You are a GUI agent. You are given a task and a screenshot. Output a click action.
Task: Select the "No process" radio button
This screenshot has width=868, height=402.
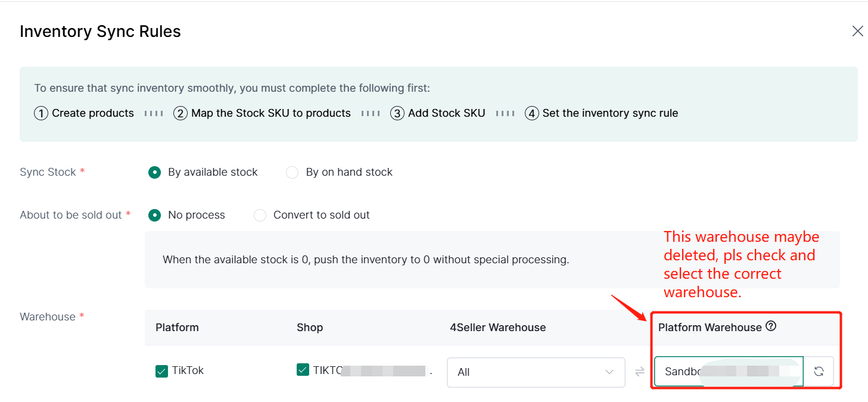click(x=155, y=215)
